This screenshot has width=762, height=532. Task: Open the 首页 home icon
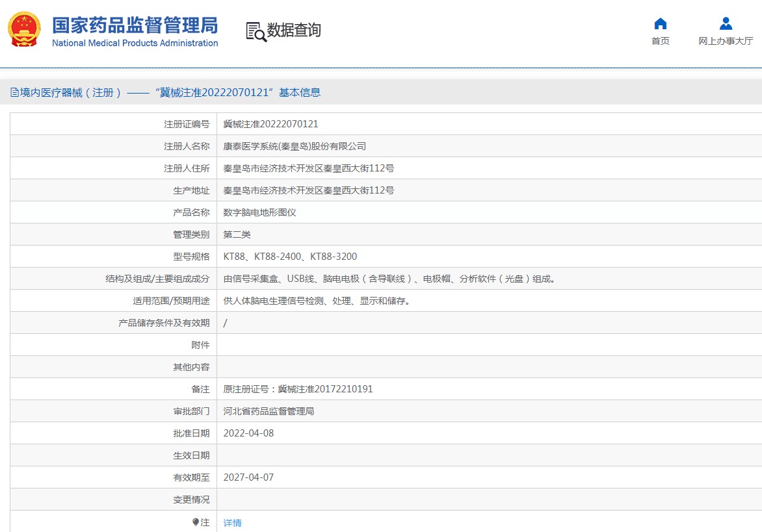click(x=660, y=23)
